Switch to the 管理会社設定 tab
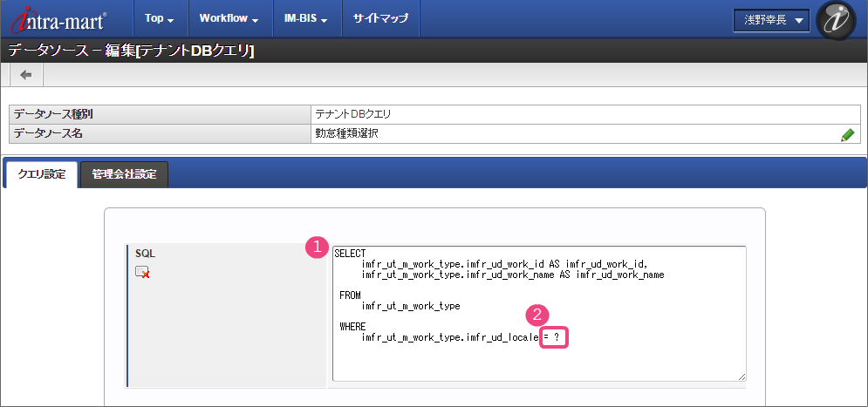The width and height of the screenshot is (868, 407). pos(124,174)
